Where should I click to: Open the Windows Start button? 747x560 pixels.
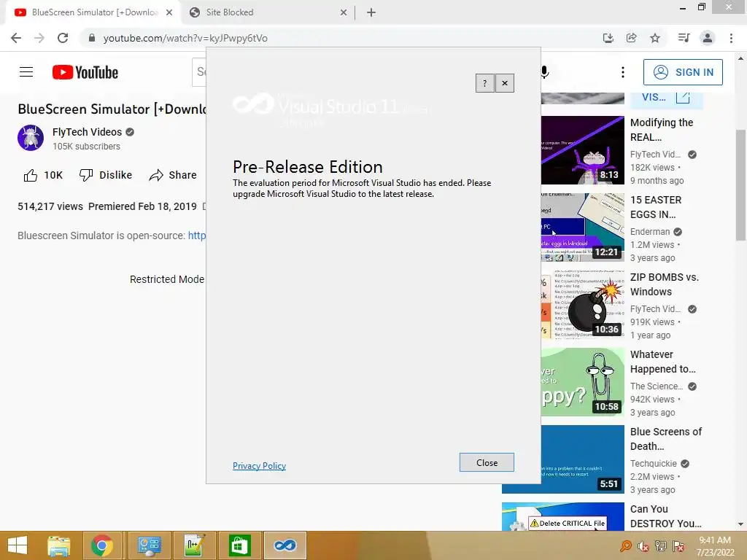pos(18,545)
